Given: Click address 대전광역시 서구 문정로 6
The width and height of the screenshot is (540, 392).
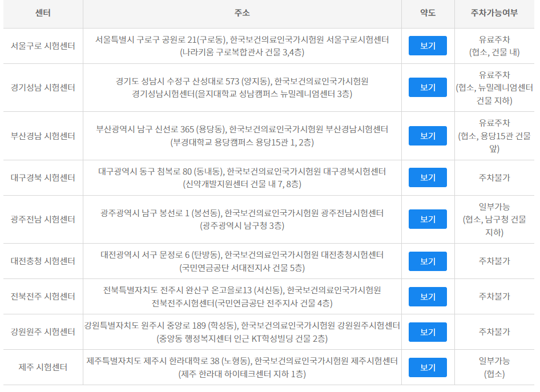Looking at the screenshot, I should pyautogui.click(x=242, y=261).
